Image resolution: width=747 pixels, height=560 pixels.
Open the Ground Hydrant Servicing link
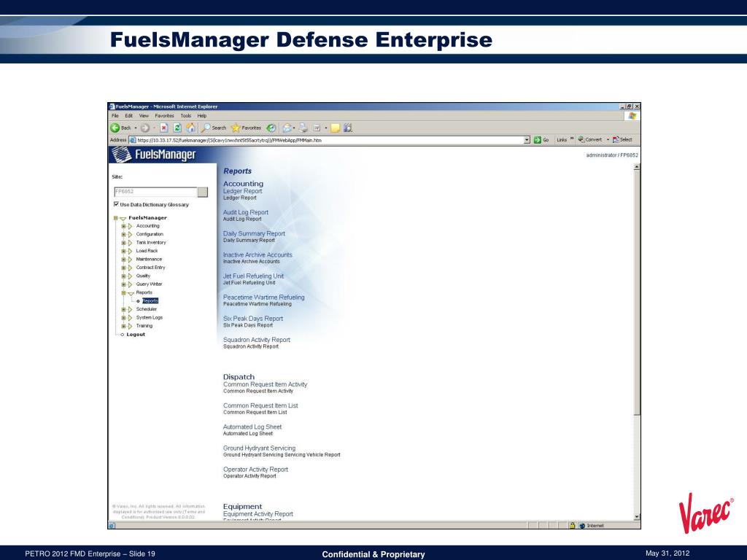click(259, 448)
